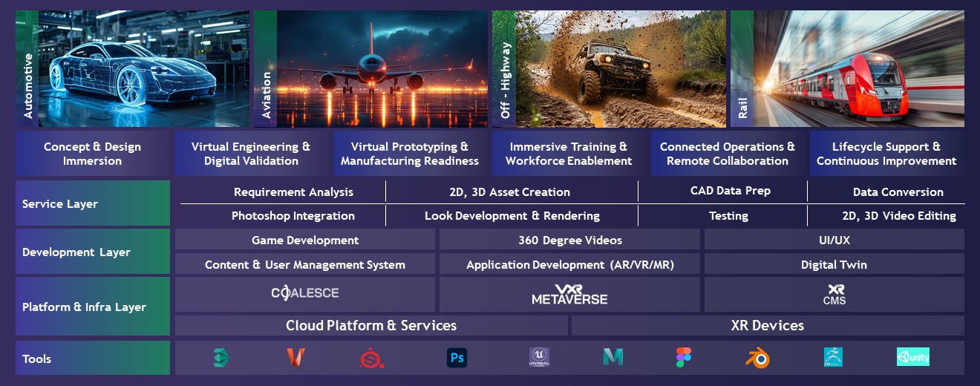Click the Digital Twin box

tap(834, 264)
